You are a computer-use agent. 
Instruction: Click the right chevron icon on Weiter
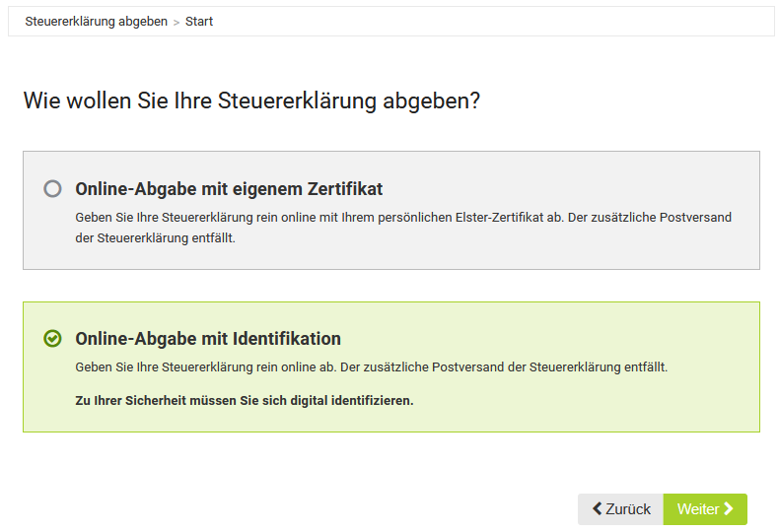729,509
